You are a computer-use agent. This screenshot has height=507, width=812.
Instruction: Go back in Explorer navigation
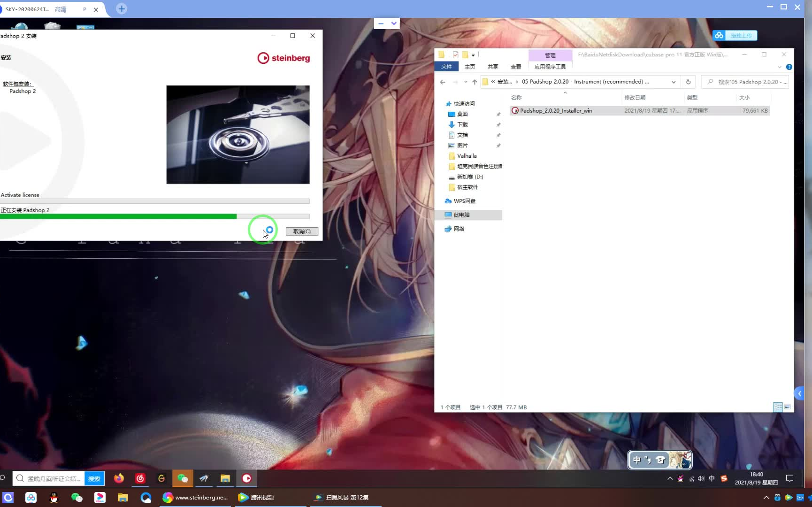(x=443, y=82)
